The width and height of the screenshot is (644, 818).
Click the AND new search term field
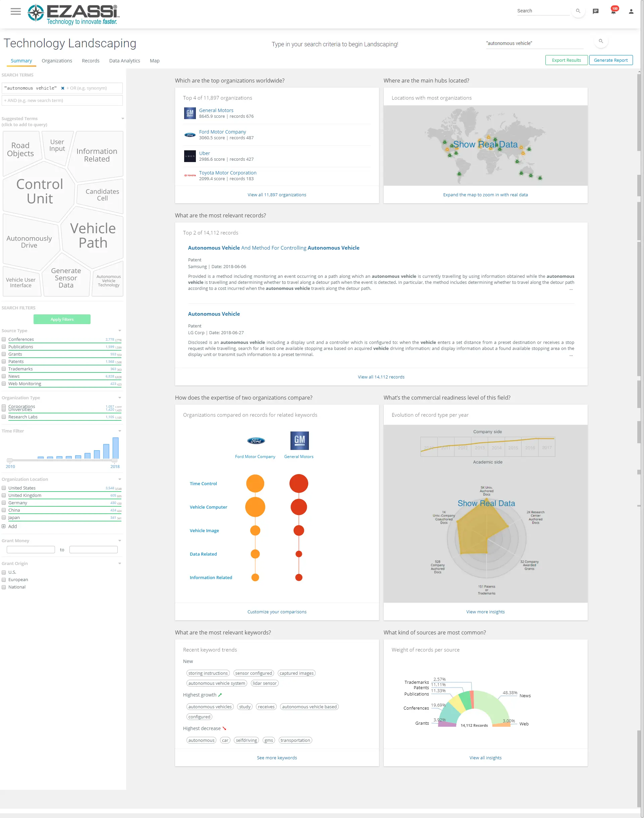62,100
